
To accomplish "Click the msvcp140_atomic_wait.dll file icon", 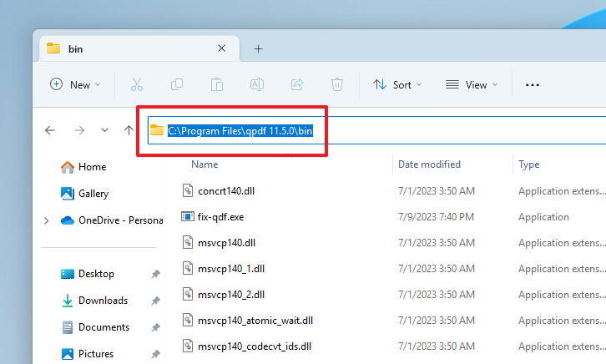I will tap(188, 320).
